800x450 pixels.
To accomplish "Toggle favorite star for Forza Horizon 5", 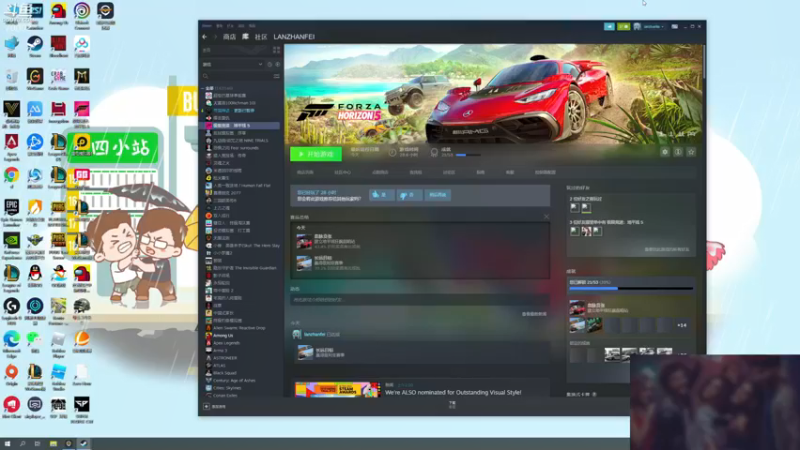I will pyautogui.click(x=691, y=152).
